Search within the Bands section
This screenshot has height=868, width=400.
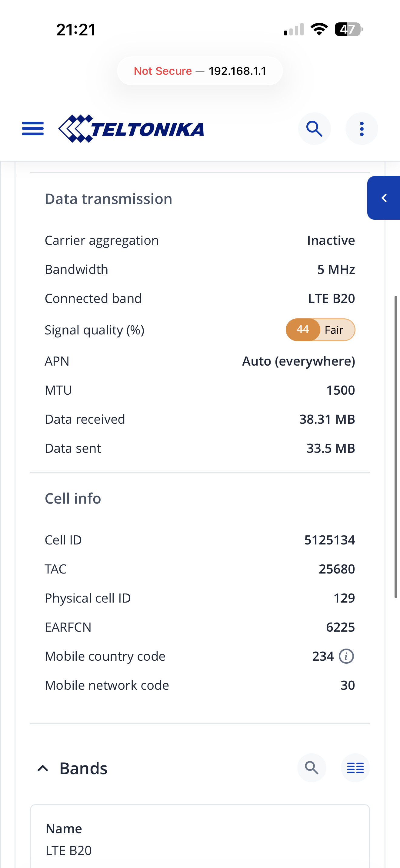pos(312,768)
